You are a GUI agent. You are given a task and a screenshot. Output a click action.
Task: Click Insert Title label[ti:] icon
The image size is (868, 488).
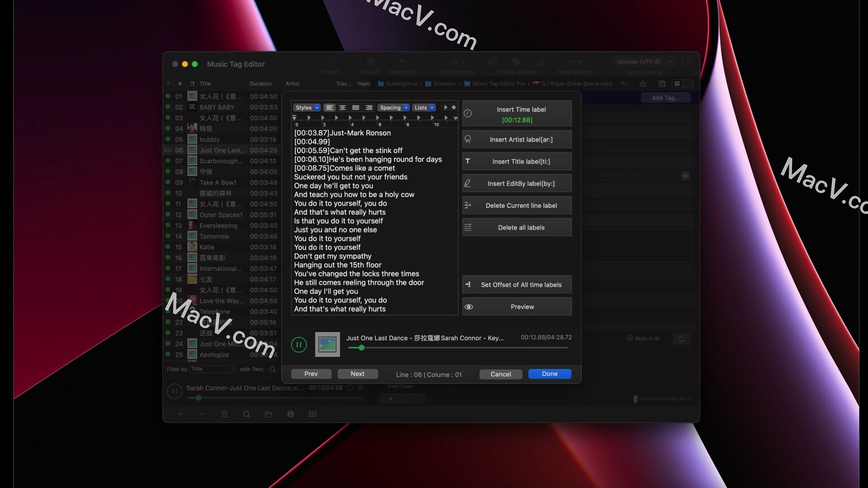point(468,161)
